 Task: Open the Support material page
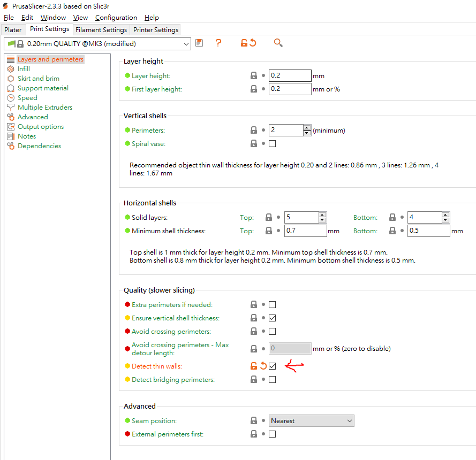(x=43, y=88)
